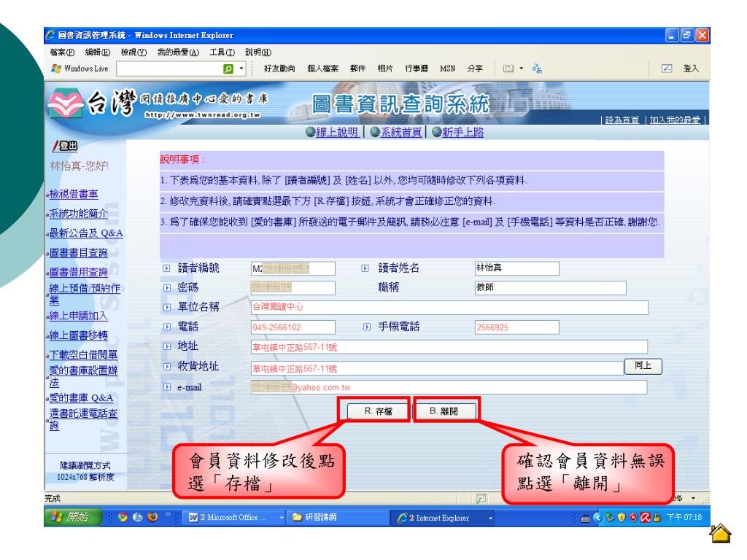Open the 工具(T) menu
Viewport: 747px width, 560px height.
coord(222,52)
